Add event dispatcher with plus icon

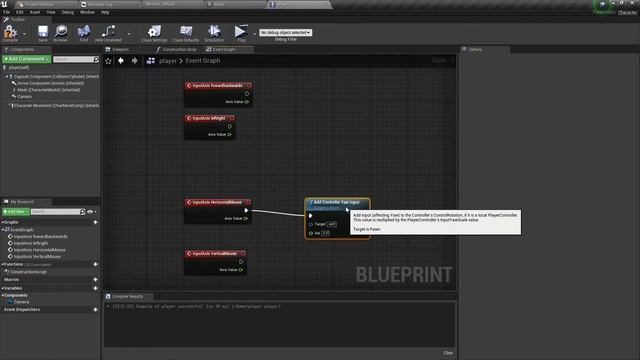coord(96,309)
